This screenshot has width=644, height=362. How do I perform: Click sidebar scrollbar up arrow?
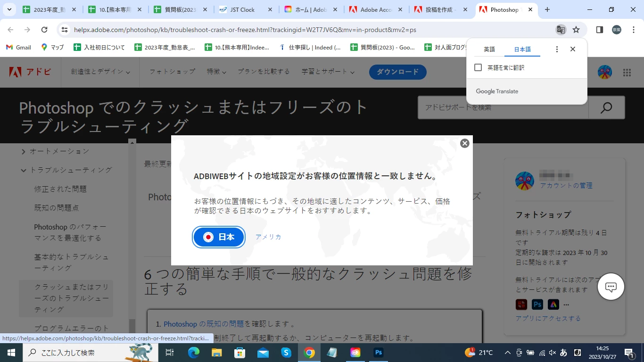(132, 142)
